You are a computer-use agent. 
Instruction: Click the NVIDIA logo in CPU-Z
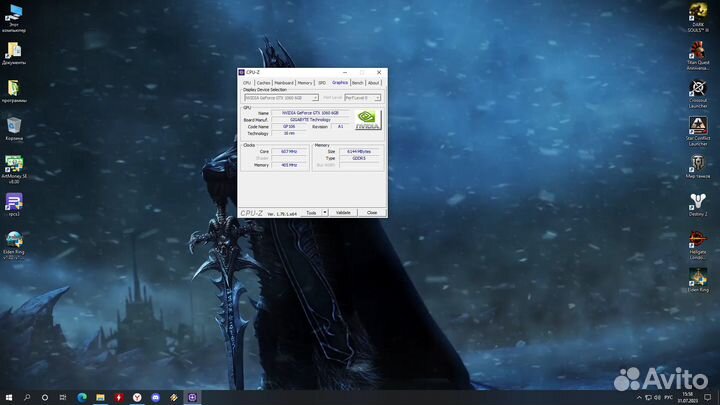click(367, 120)
